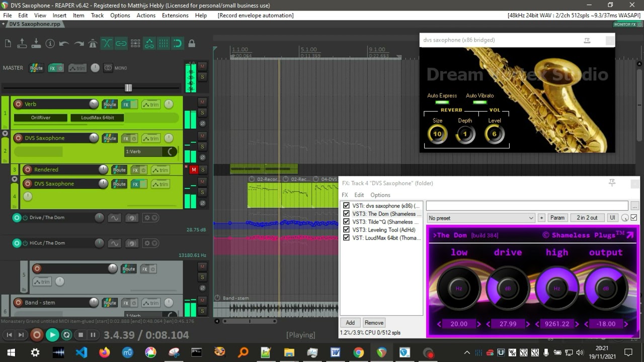Uncheck VST3 Tilde~Q in FX list
The height and width of the screenshot is (362, 644).
(x=346, y=222)
